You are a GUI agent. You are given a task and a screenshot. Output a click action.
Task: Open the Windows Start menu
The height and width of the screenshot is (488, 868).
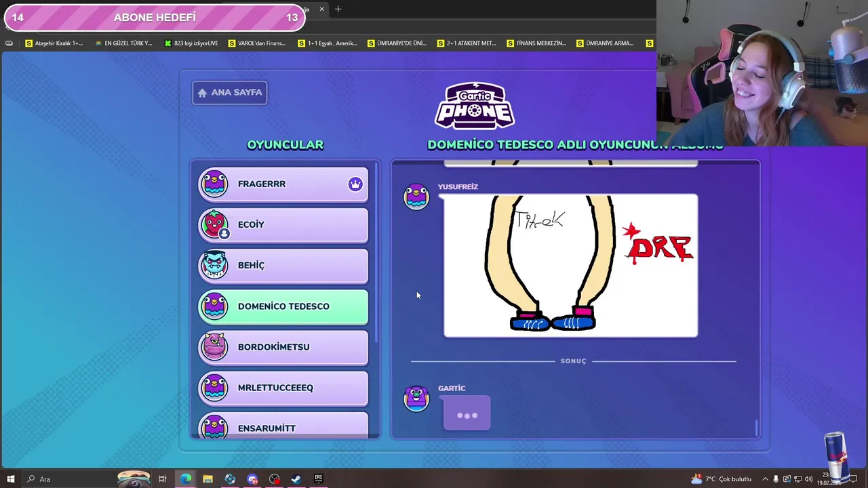[11, 479]
